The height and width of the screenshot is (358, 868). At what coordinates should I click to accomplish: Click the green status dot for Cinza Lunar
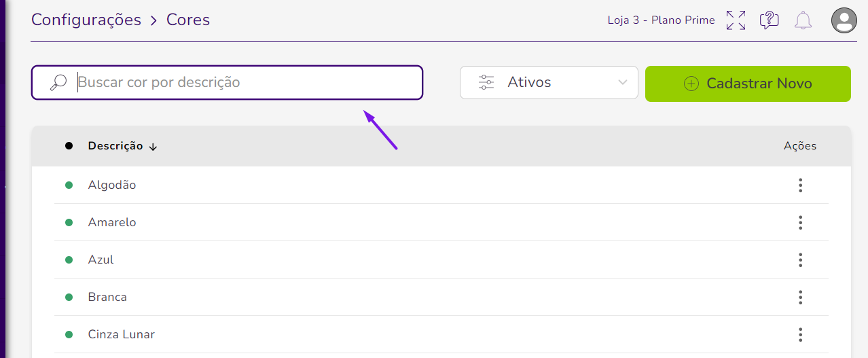click(69, 334)
